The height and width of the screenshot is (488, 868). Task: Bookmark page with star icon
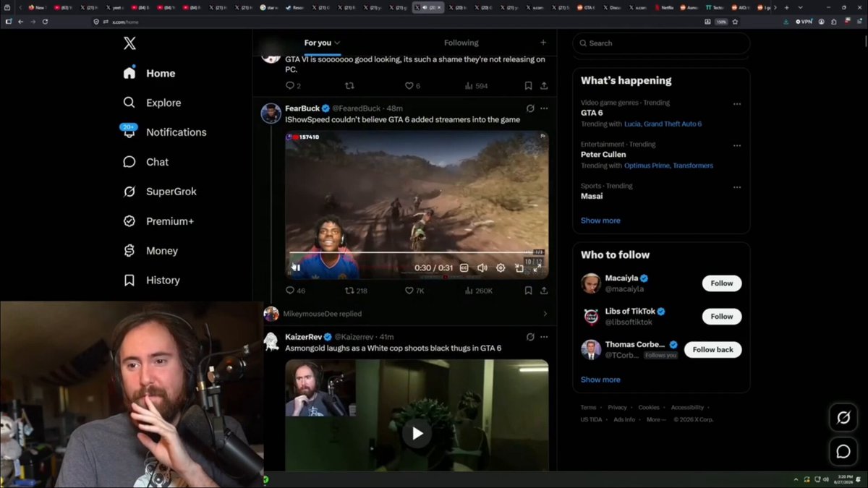(x=735, y=22)
